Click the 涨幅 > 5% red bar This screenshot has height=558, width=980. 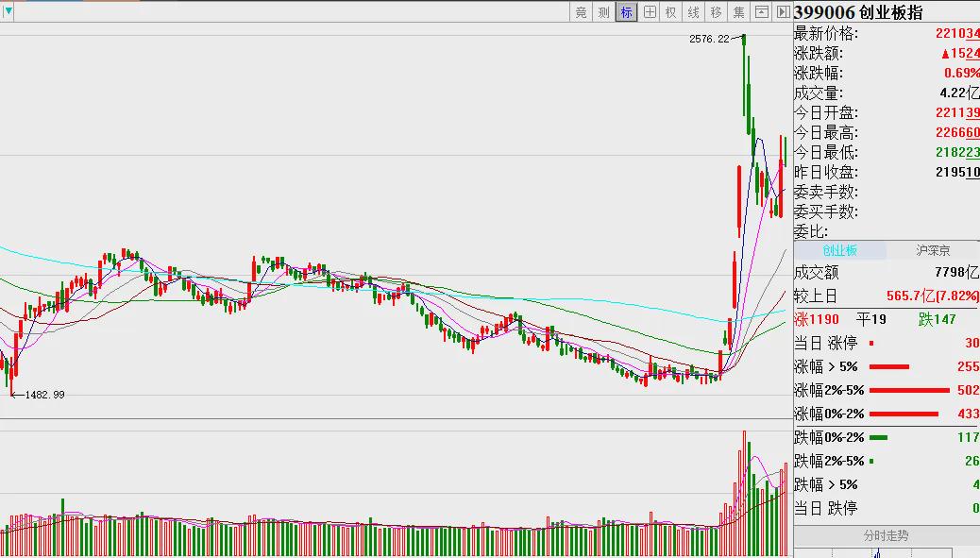pos(888,366)
